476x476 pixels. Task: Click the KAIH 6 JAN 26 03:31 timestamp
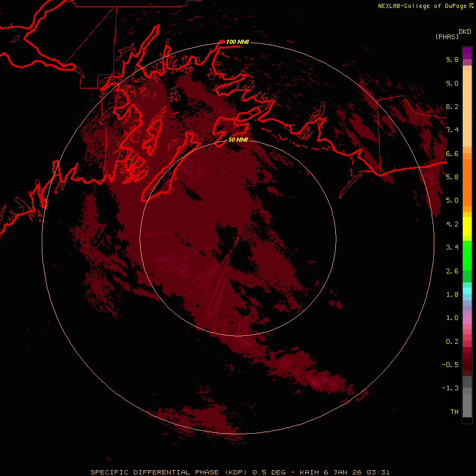click(344, 472)
